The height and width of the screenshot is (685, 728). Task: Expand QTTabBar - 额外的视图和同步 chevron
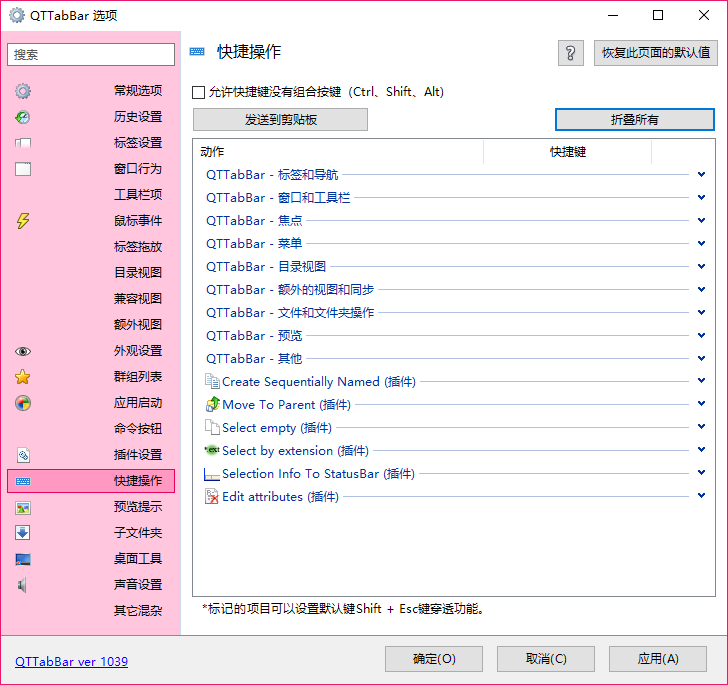click(x=702, y=289)
